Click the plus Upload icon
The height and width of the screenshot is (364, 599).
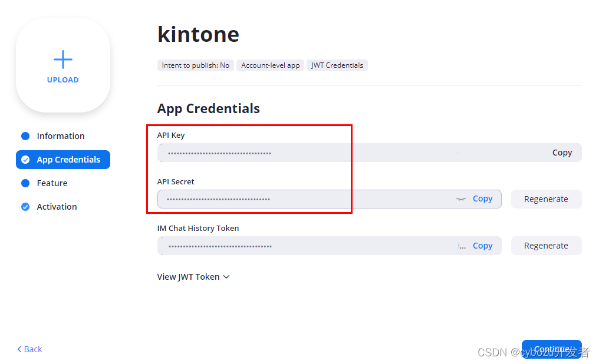63,59
